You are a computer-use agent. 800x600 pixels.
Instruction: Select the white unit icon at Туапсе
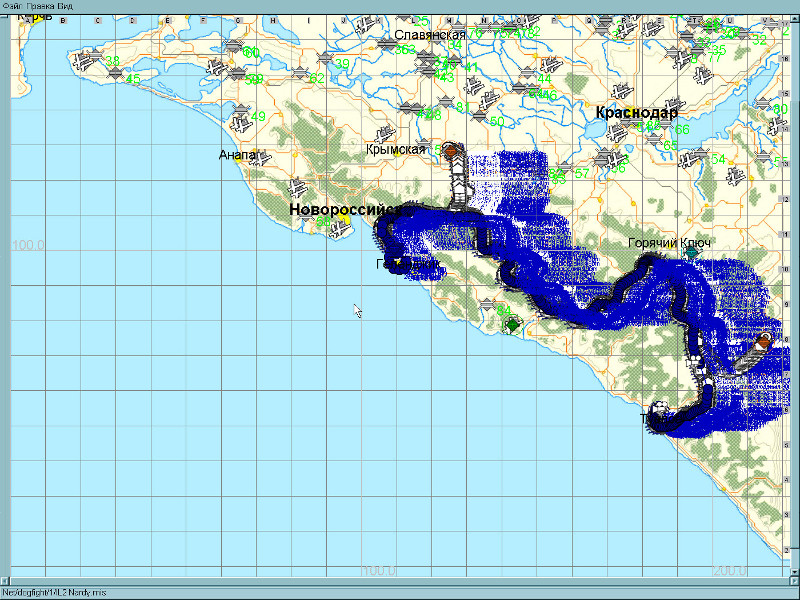[x=660, y=409]
